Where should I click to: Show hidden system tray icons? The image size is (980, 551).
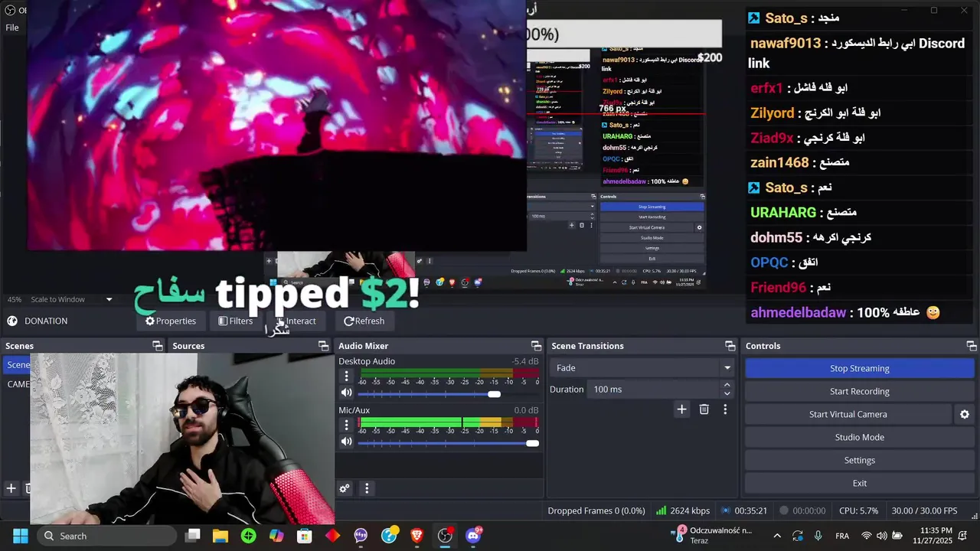click(x=777, y=536)
